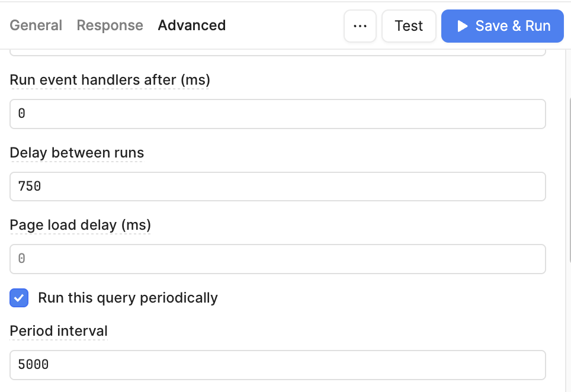Click the Page load delay (ms) label
The height and width of the screenshot is (392, 571).
[80, 225]
